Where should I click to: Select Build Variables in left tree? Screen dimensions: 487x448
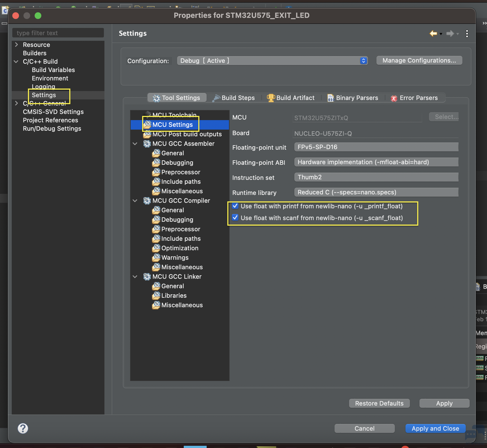click(x=53, y=70)
